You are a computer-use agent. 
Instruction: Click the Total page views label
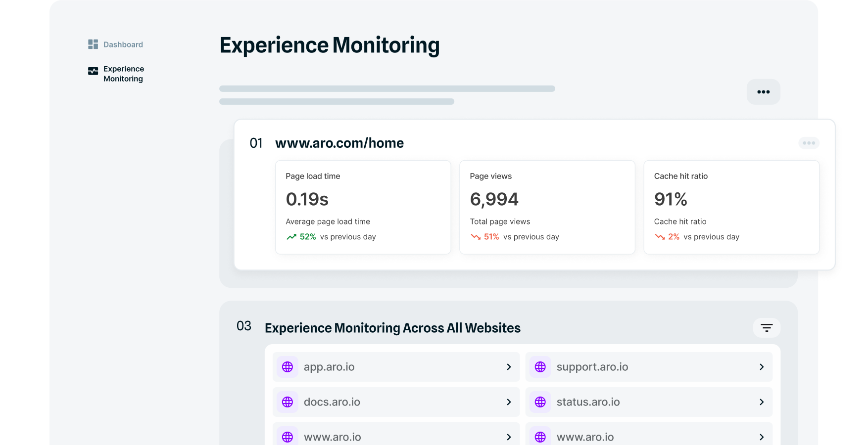coord(500,222)
